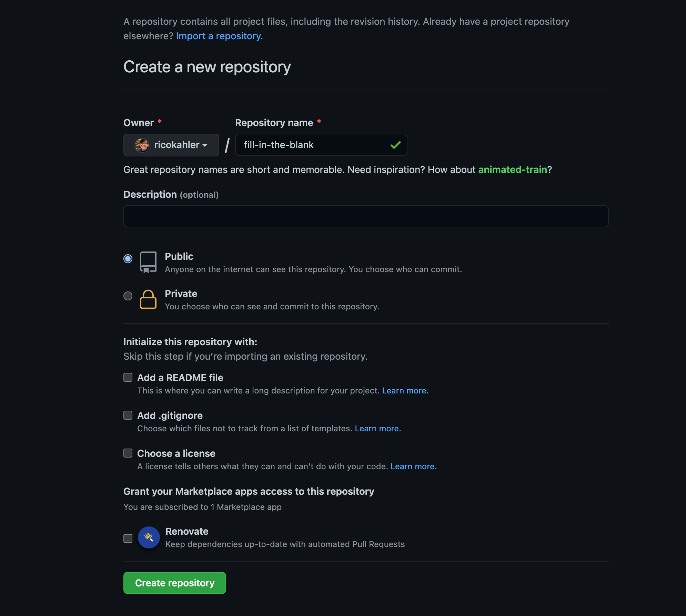
Task: Click the green checkmark in repository name field
Action: pyautogui.click(x=395, y=145)
